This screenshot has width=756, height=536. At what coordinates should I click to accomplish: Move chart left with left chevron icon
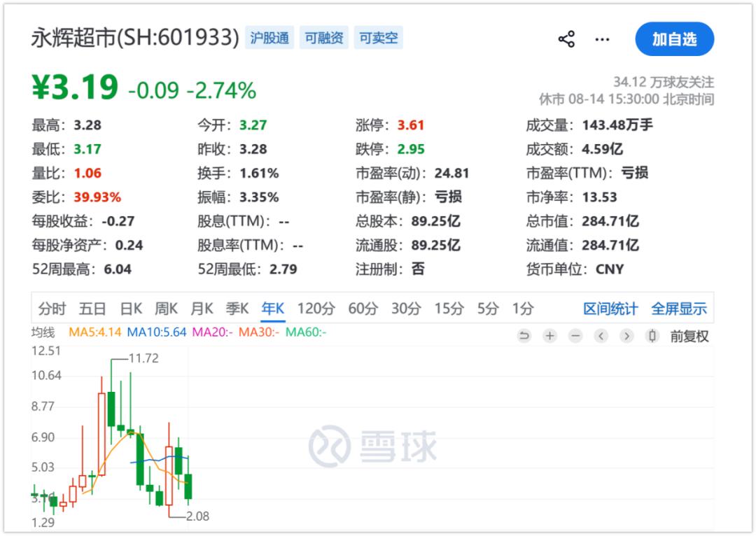click(x=601, y=335)
